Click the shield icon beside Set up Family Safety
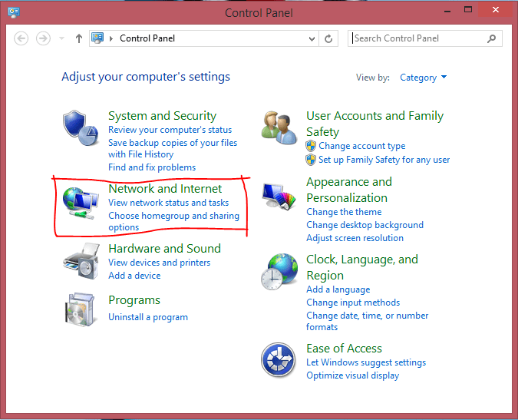Viewport: 518px width, 420px height. [x=311, y=160]
